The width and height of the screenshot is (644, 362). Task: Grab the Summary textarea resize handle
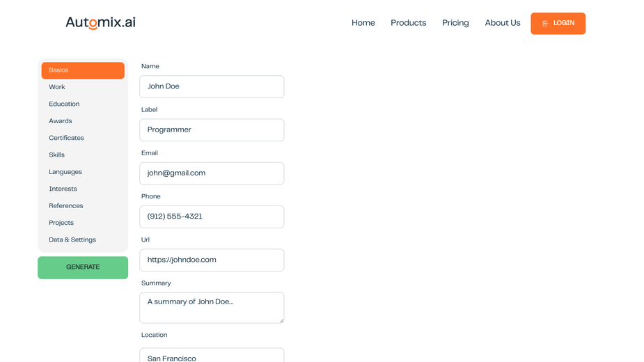(282, 321)
